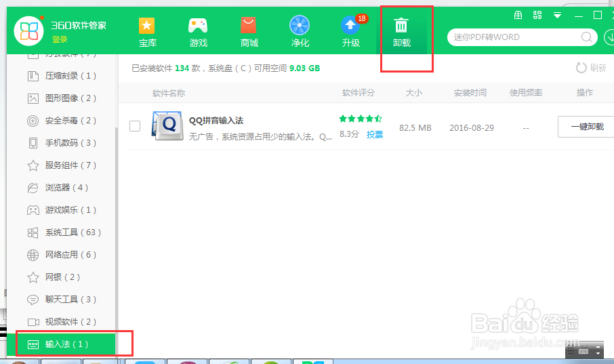Click the 82.5 MB size value

point(415,127)
